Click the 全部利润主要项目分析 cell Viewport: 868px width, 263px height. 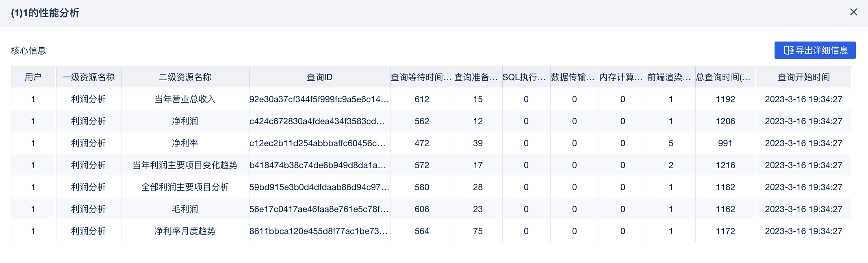coord(185,187)
